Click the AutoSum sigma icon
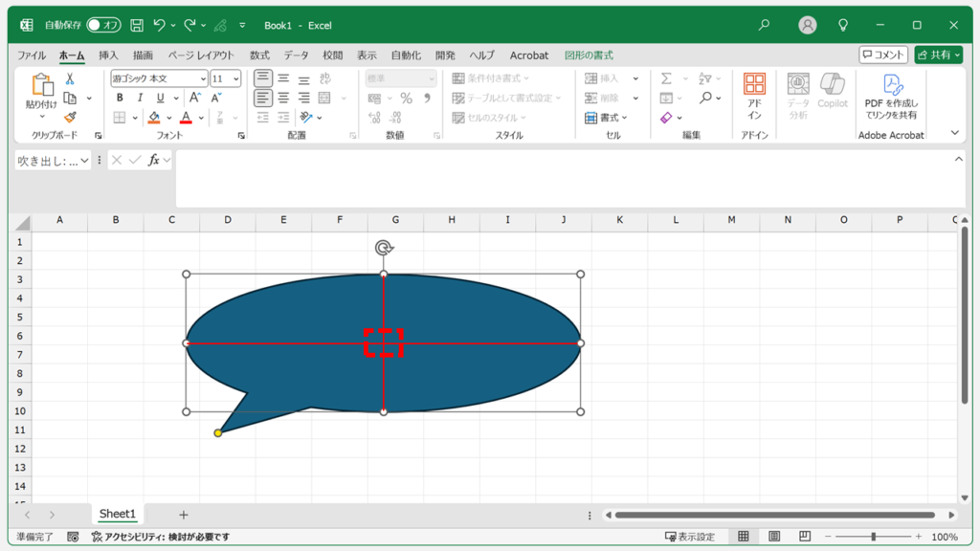Screen dimensions: 980x551 pos(667,78)
